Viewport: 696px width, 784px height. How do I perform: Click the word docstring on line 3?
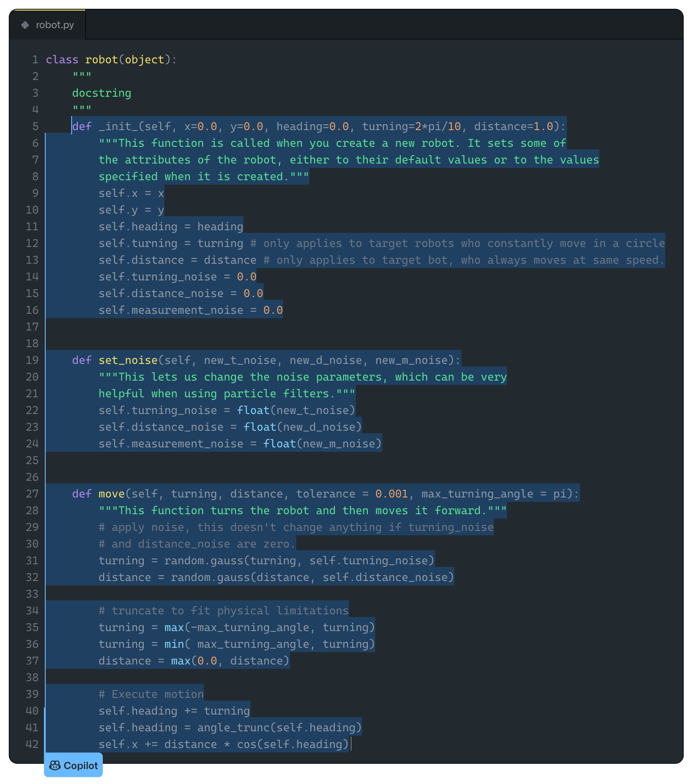coord(101,93)
